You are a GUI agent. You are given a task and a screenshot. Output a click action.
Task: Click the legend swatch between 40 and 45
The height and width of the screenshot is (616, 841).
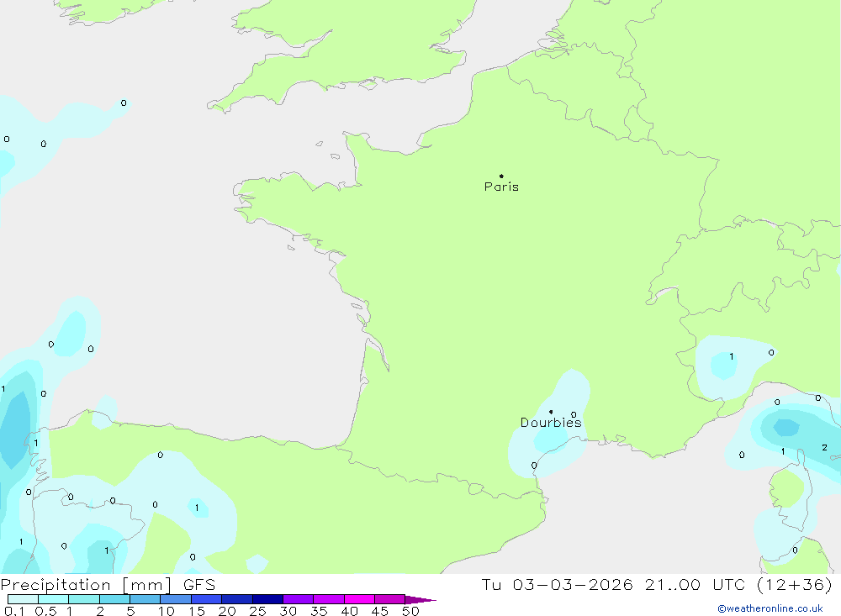coord(359,599)
